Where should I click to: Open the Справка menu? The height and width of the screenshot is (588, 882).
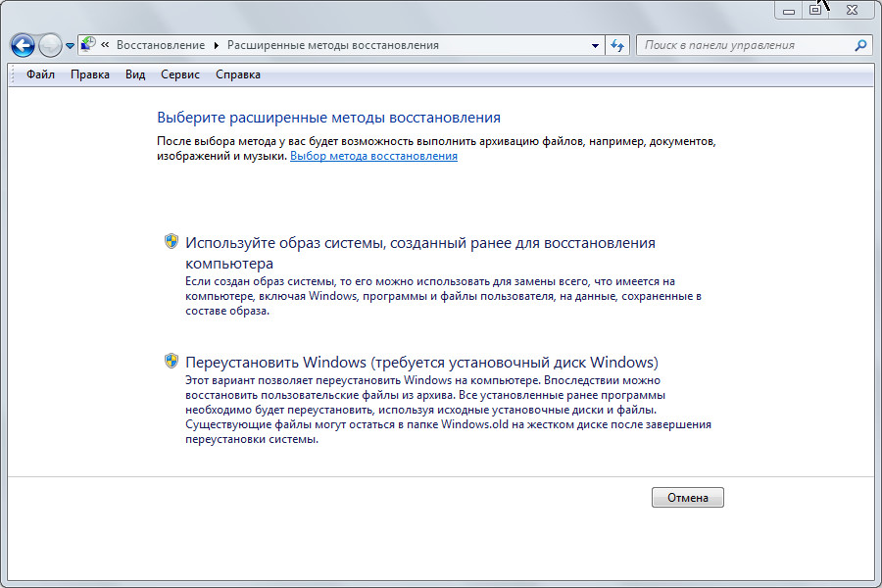[x=238, y=74]
